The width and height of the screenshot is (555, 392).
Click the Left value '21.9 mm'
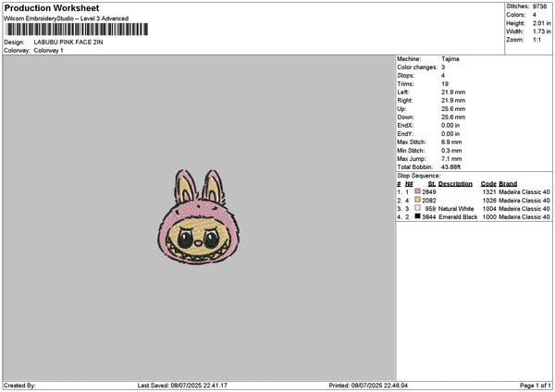pos(453,92)
